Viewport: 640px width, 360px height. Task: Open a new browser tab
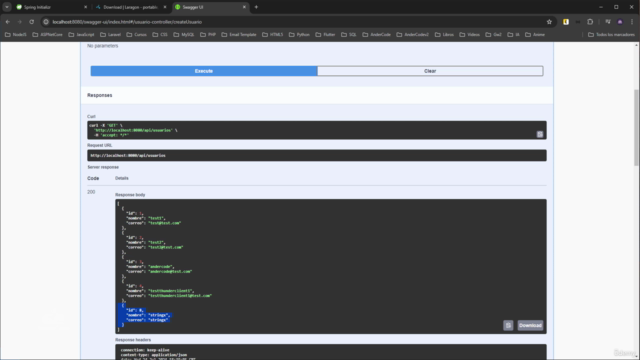256,7
